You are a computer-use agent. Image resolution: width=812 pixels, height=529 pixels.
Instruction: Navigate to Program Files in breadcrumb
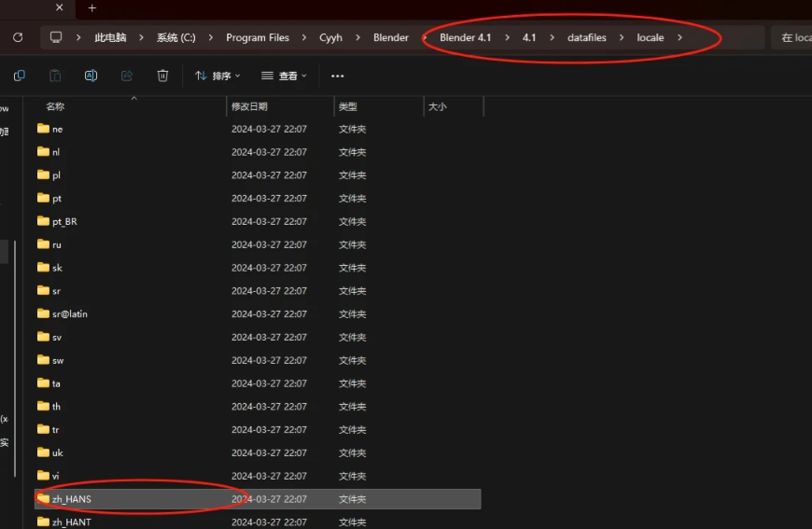(258, 37)
